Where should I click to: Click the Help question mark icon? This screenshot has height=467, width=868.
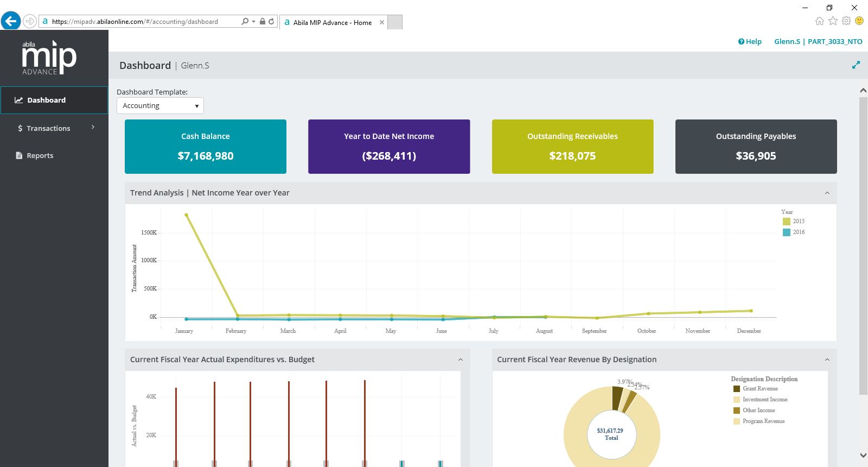(741, 41)
